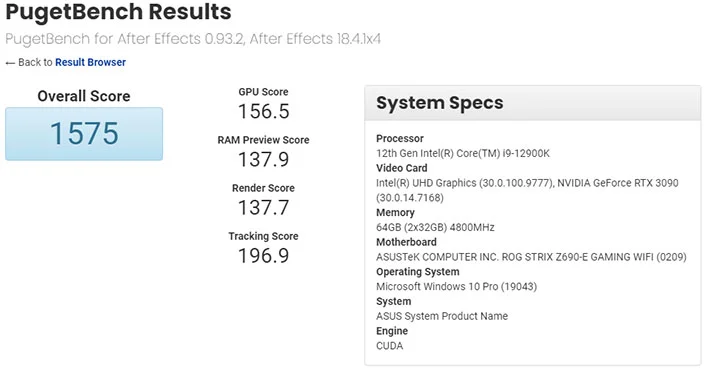Select the RAM Preview Score value 137.9
Screen dimensions: 708x373
point(264,159)
